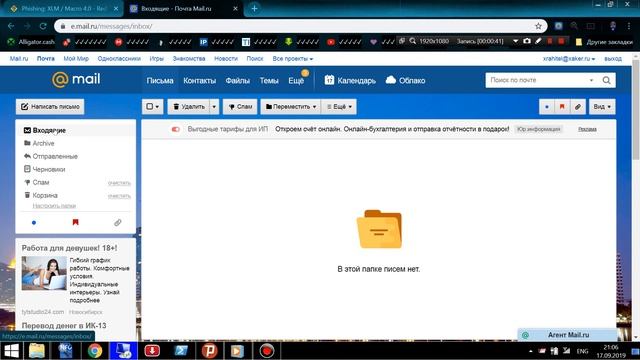Open Одноклассники link in top bar
This screenshot has height=360, width=640.
coord(119,59)
